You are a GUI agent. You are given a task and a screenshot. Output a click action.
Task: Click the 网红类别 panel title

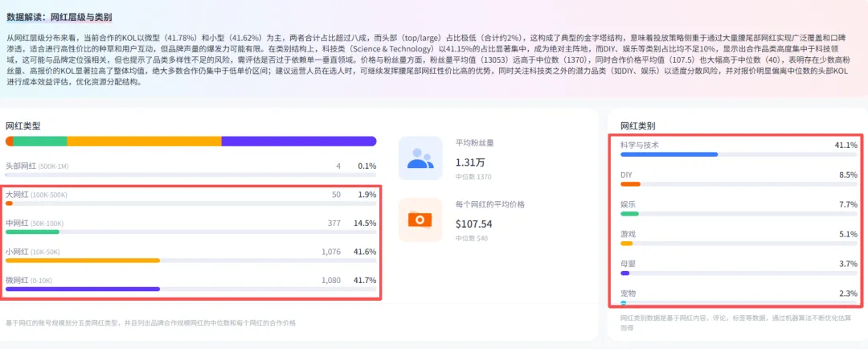637,125
